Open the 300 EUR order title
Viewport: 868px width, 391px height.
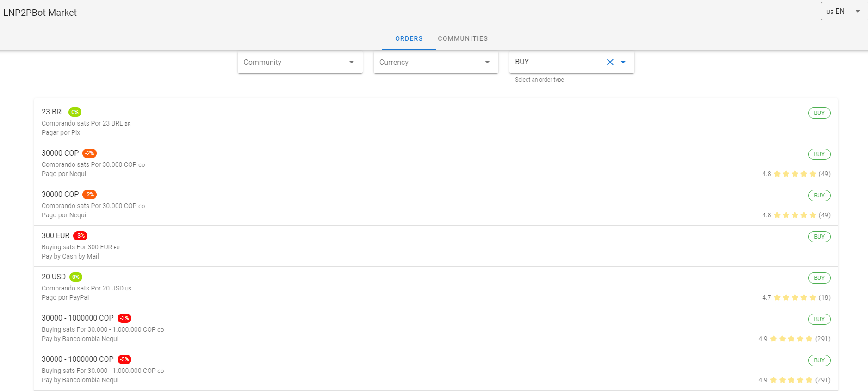pos(56,236)
